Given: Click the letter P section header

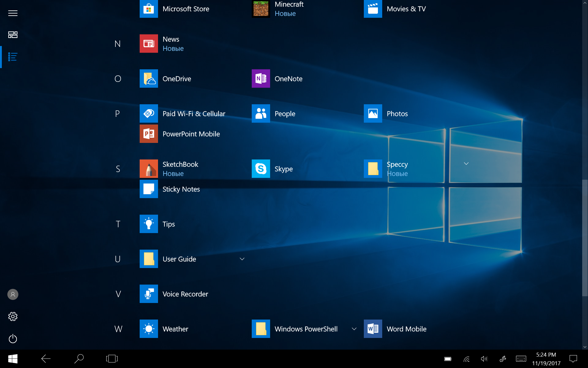Looking at the screenshot, I should coord(117,114).
